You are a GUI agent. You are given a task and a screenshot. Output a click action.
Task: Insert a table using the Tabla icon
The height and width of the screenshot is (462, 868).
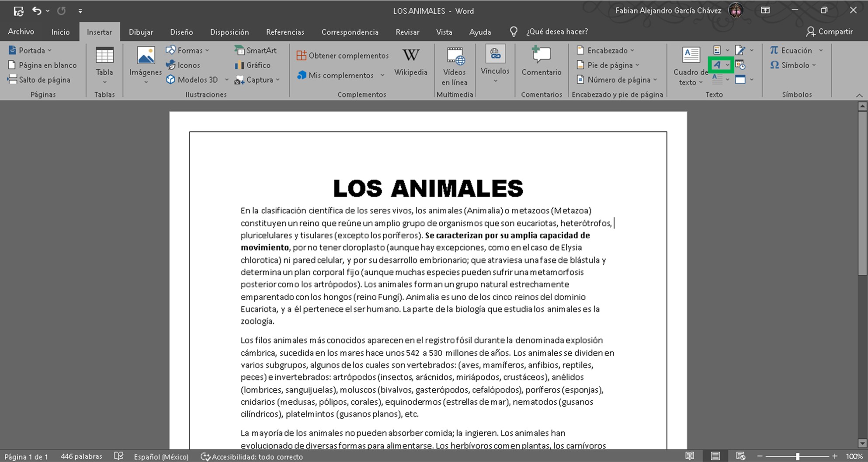click(104, 56)
